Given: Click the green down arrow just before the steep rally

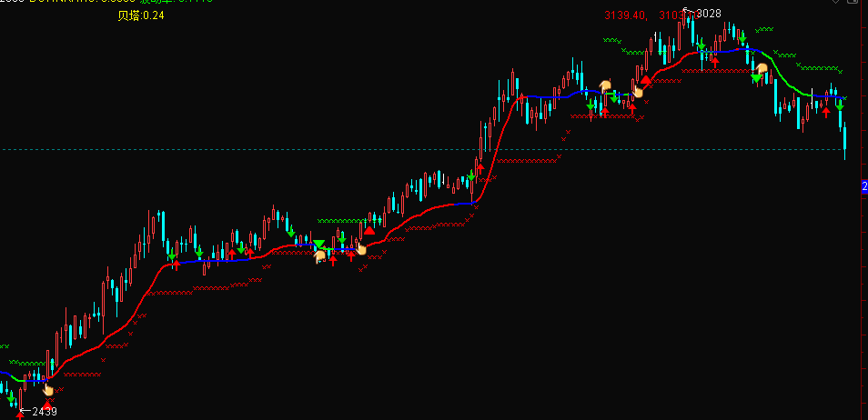Looking at the screenshot, I should tap(471, 176).
